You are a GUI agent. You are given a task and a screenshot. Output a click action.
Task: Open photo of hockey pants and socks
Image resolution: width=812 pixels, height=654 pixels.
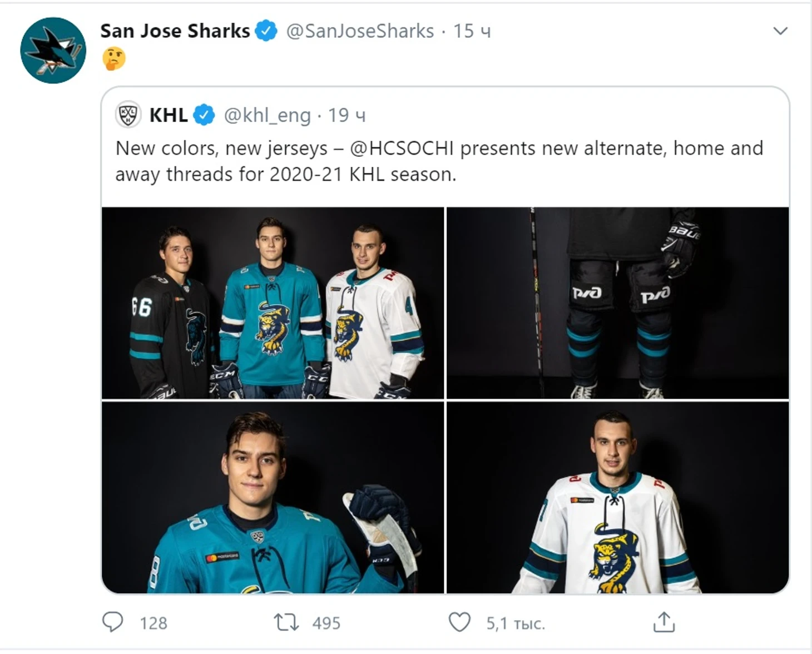[x=617, y=303]
